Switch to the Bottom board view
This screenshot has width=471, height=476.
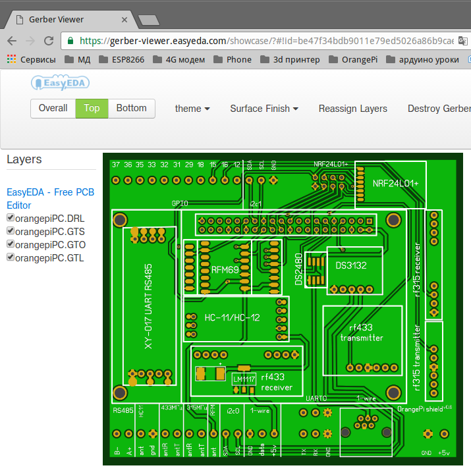pyautogui.click(x=131, y=108)
